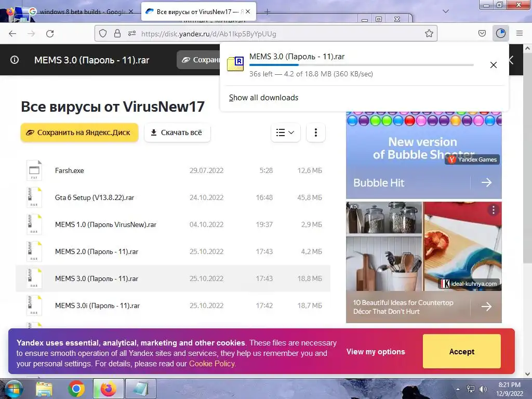Click the Firefox taskbar button
Viewport: 532px width, 399px height.
(108, 389)
